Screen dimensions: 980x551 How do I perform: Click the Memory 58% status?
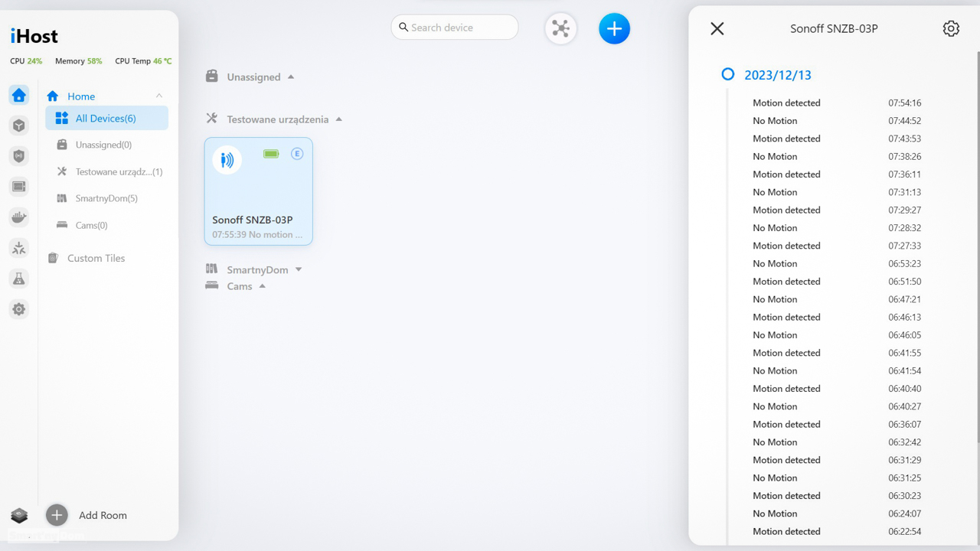[x=78, y=60]
